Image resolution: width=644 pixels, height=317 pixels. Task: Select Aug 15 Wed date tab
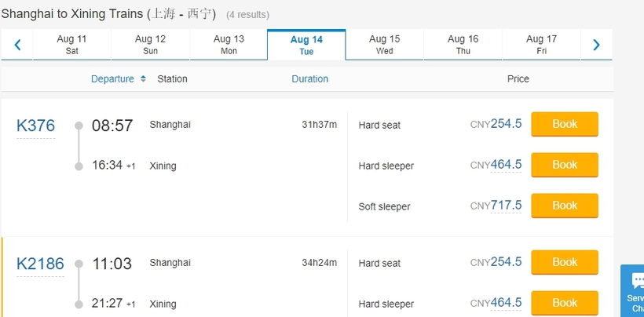coord(384,45)
